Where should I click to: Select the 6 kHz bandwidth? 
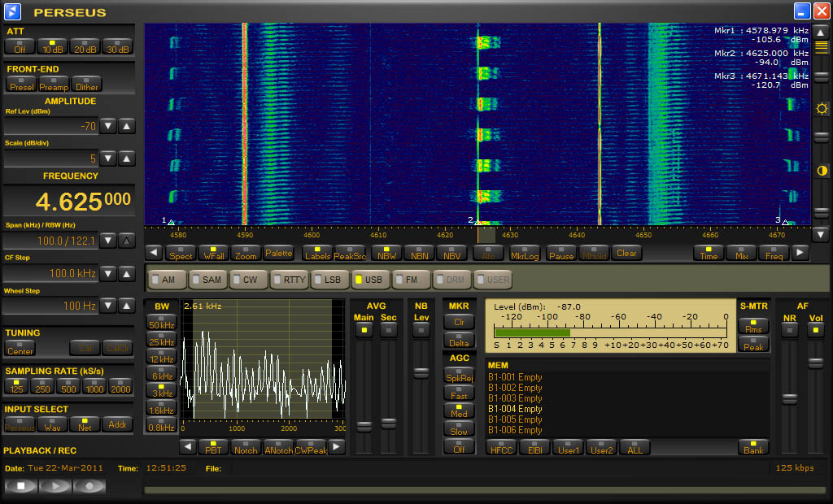(162, 373)
